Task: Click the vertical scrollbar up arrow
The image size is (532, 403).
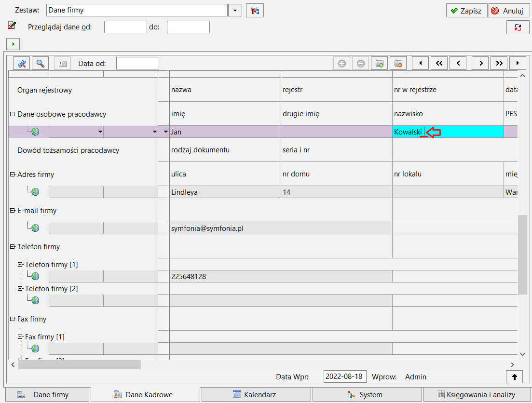Action: pyautogui.click(x=522, y=76)
